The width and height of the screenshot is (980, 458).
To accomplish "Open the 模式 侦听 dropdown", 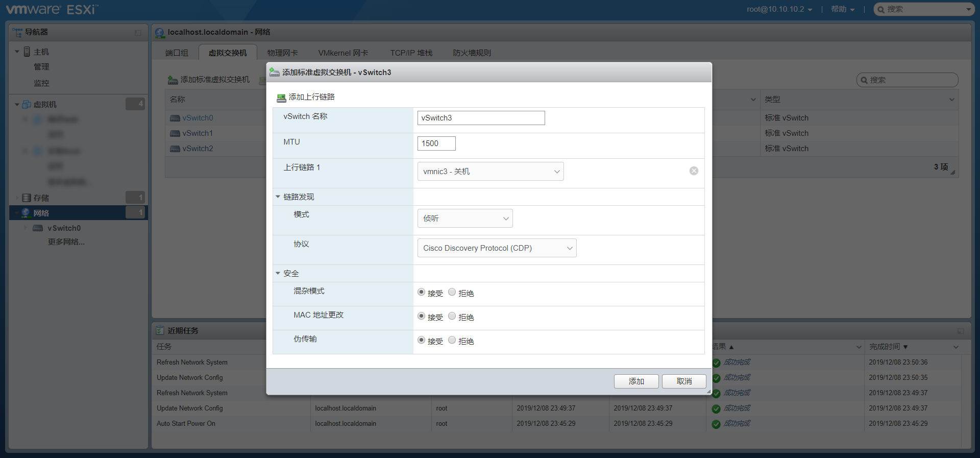I will [465, 219].
